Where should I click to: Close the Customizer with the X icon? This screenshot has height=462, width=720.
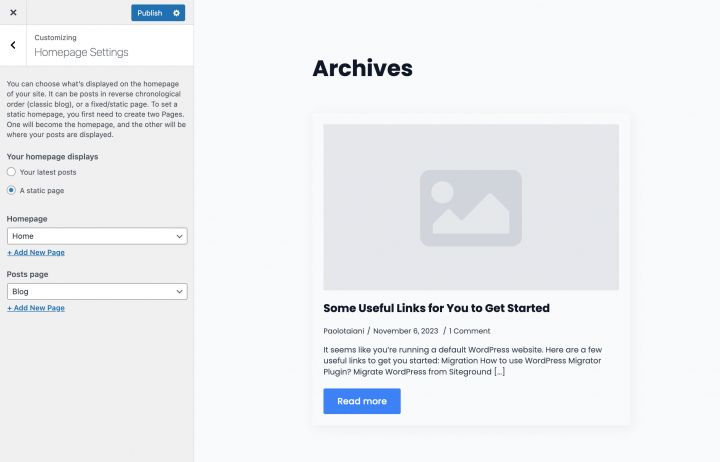[13, 13]
